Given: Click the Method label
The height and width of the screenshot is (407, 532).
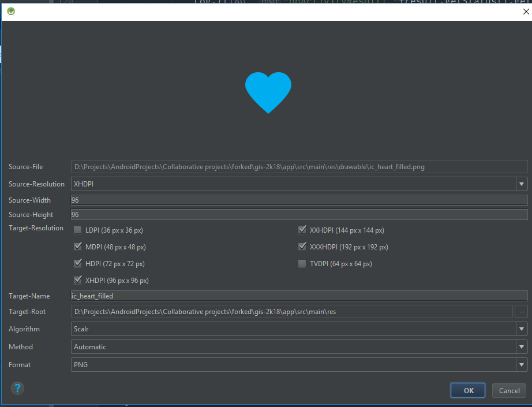Looking at the screenshot, I should point(21,347).
